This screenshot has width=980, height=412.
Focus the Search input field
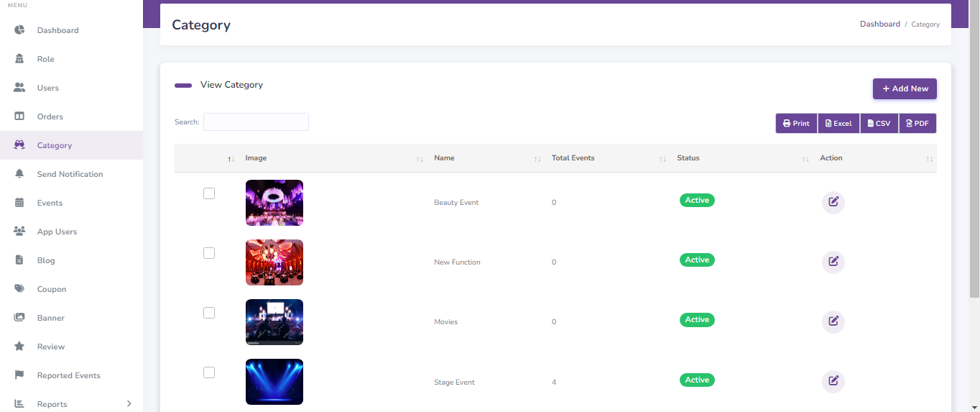tap(256, 122)
